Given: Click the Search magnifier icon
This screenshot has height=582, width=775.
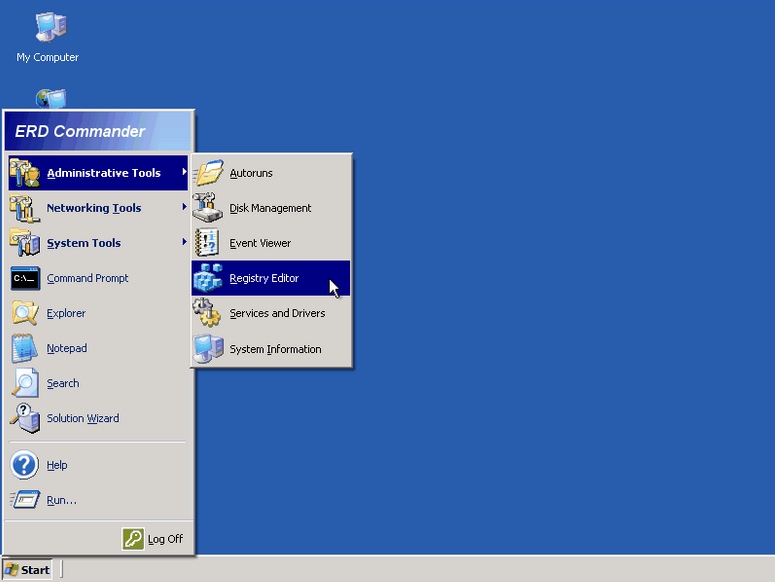Looking at the screenshot, I should click(25, 383).
